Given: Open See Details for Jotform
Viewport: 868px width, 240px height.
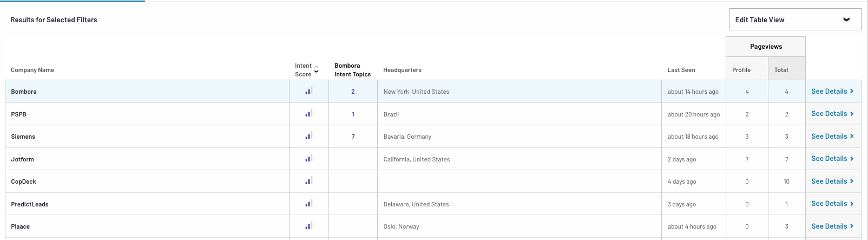Looking at the screenshot, I should coord(832,159).
